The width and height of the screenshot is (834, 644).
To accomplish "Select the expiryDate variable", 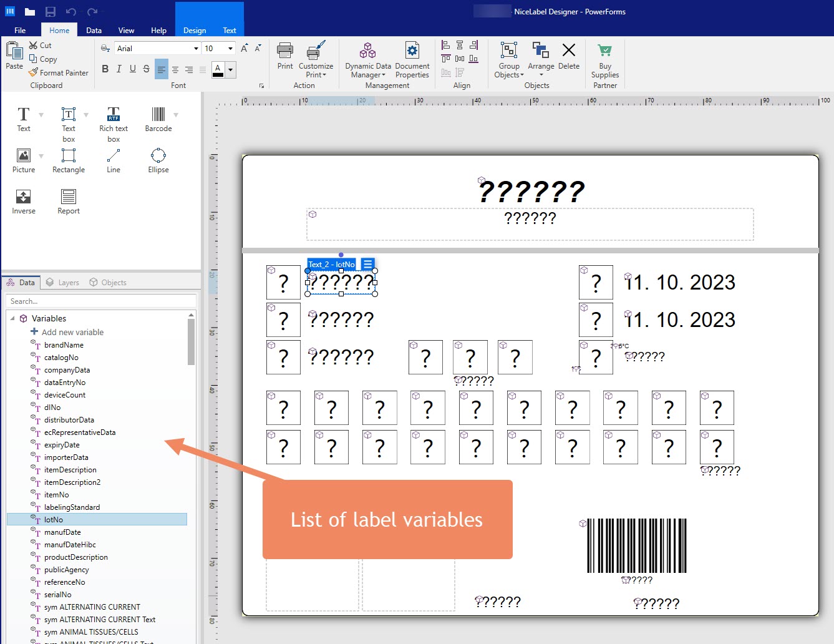I will tap(62, 445).
